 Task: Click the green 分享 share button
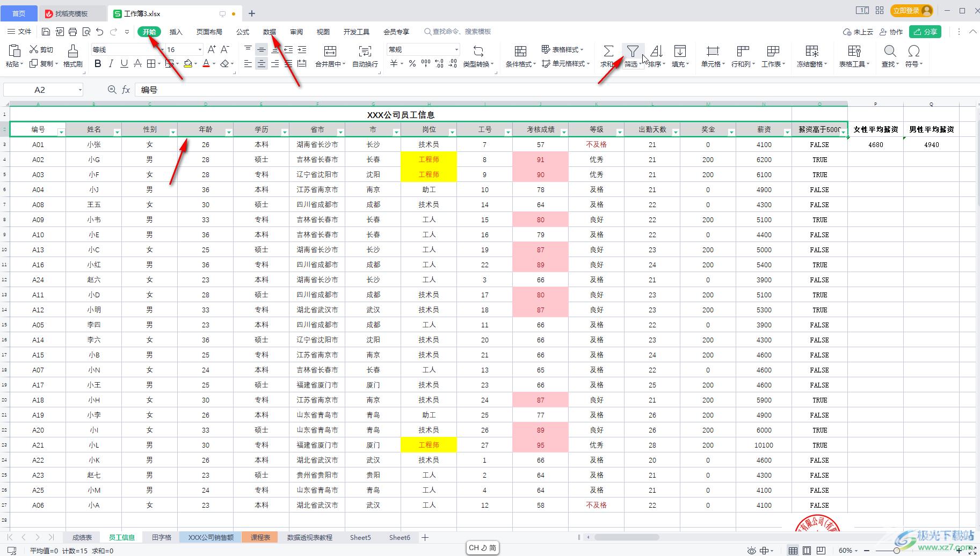(x=925, y=32)
